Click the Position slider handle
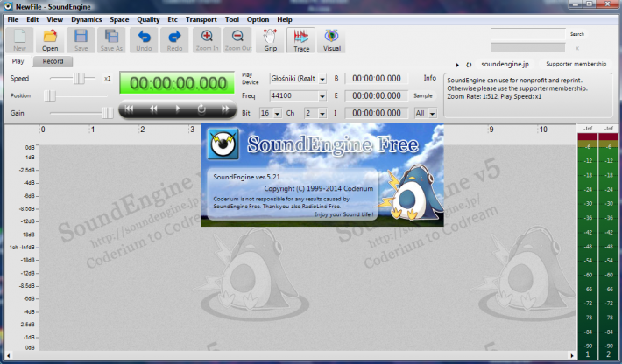Image resolution: width=622 pixels, height=364 pixels. click(x=50, y=95)
